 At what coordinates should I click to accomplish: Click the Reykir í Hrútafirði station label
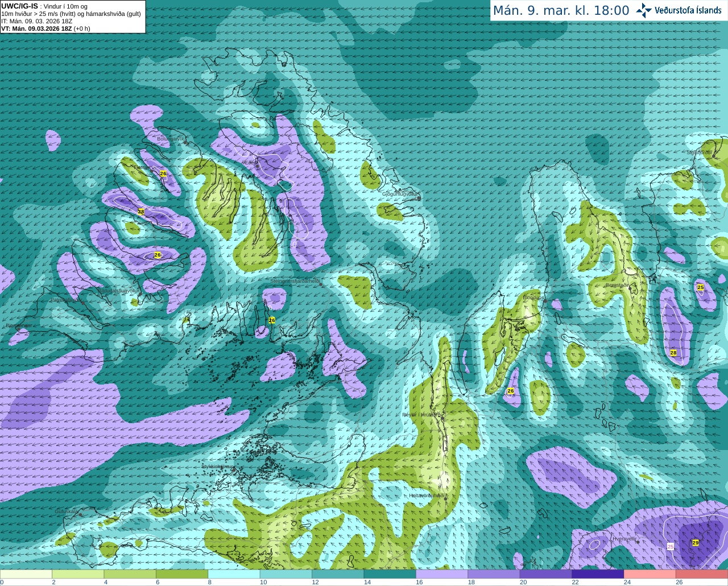(x=421, y=415)
